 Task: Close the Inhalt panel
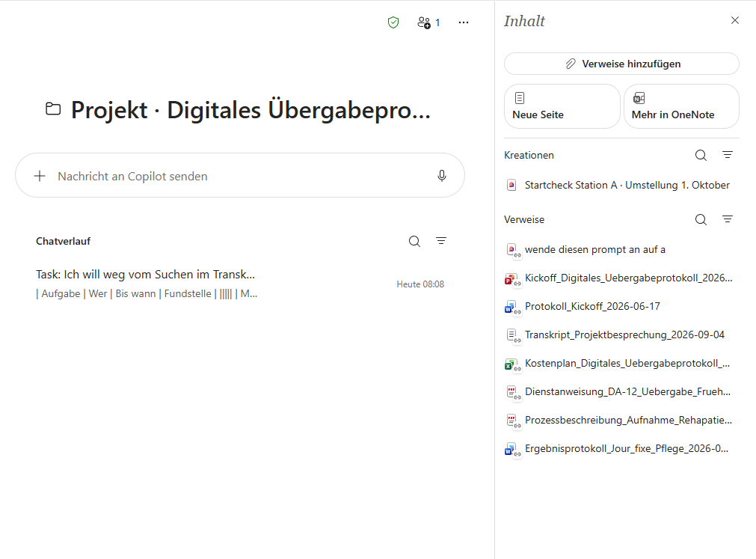click(x=734, y=20)
